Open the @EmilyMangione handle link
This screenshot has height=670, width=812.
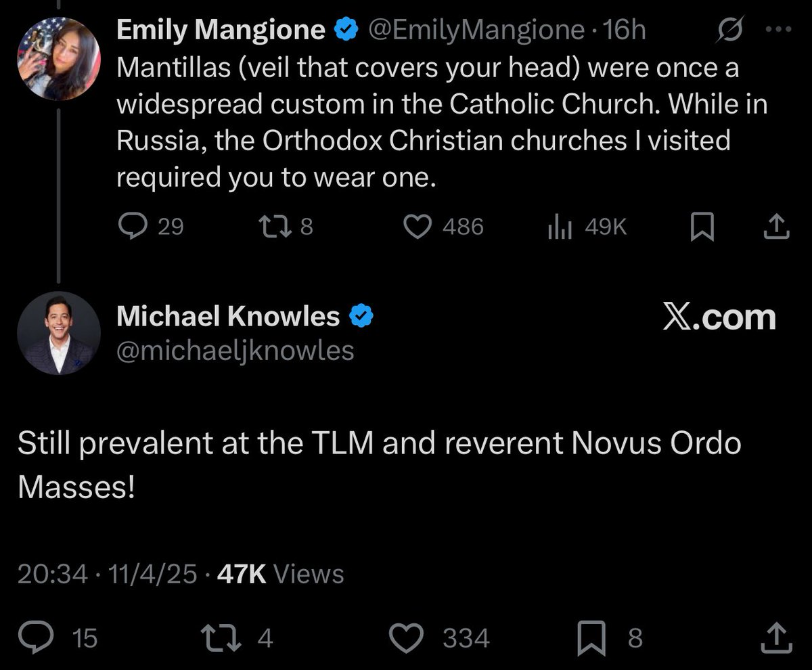[x=476, y=30]
